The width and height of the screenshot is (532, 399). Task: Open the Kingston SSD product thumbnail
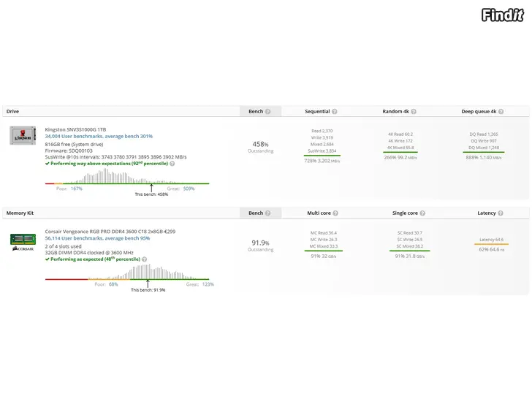(23, 135)
